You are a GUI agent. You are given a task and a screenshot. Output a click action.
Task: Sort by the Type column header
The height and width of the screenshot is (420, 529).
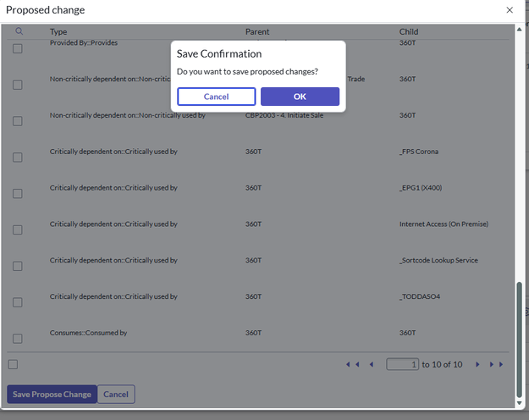click(58, 32)
